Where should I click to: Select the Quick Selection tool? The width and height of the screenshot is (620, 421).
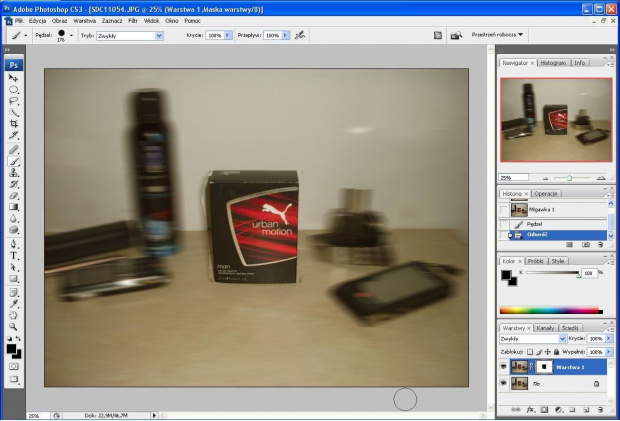tap(13, 113)
